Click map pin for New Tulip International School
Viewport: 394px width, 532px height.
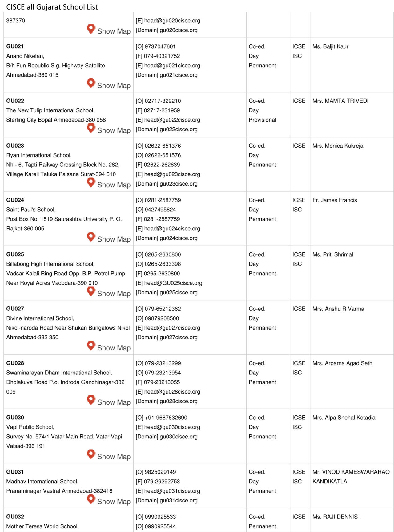click(91, 128)
